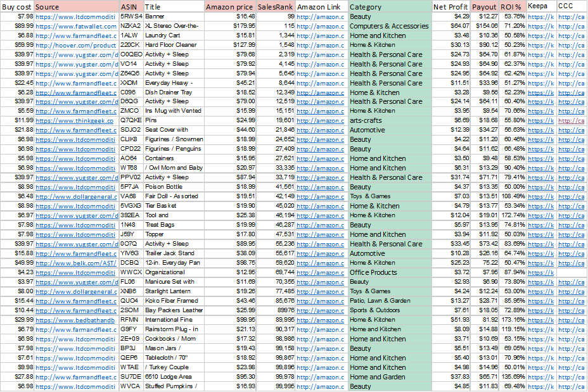Select the ROI cell 108.49%
This screenshot has height=392, width=588.
pyautogui.click(x=512, y=196)
